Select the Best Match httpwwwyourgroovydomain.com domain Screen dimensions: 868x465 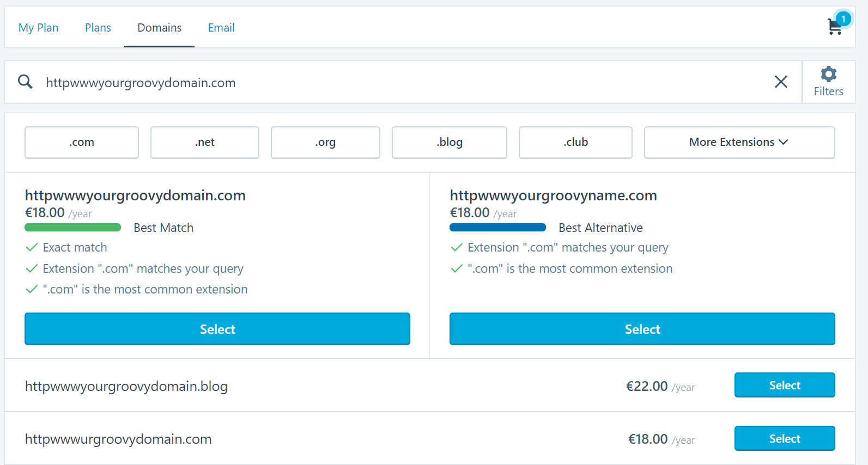click(217, 329)
